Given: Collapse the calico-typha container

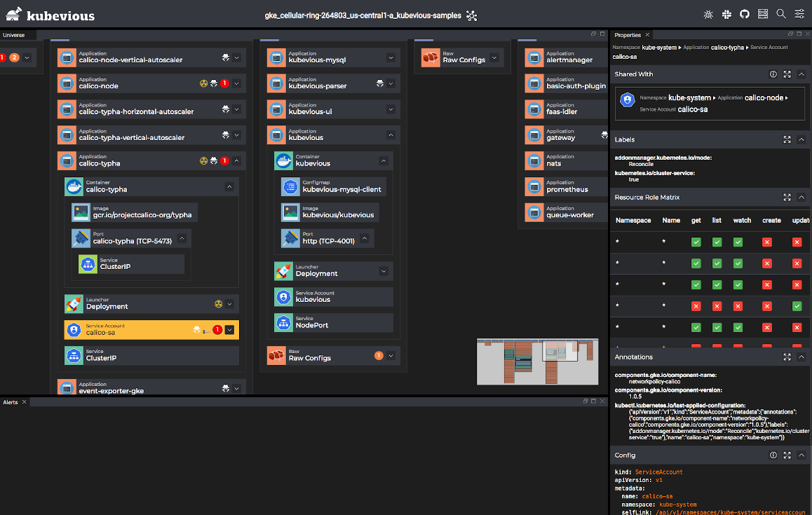Looking at the screenshot, I should (229, 187).
